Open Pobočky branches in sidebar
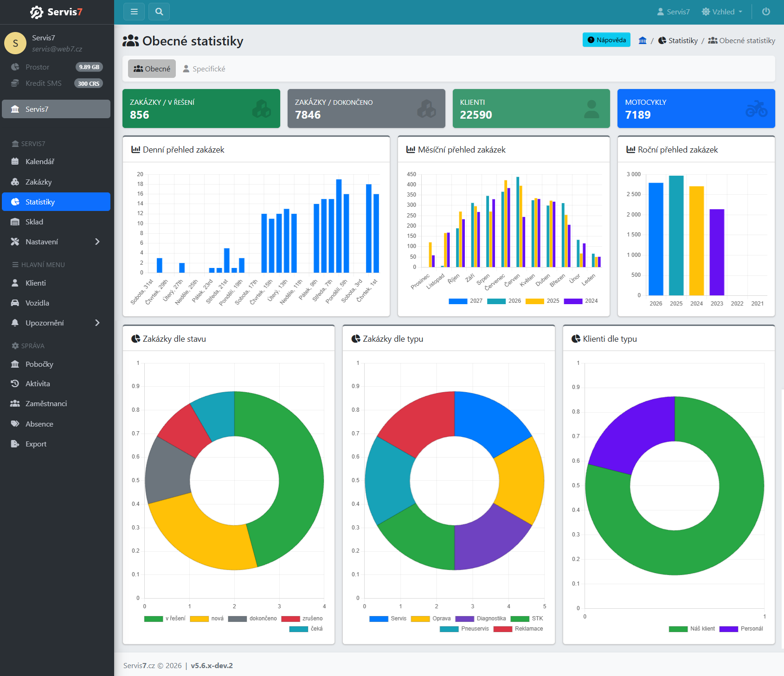 pos(56,364)
